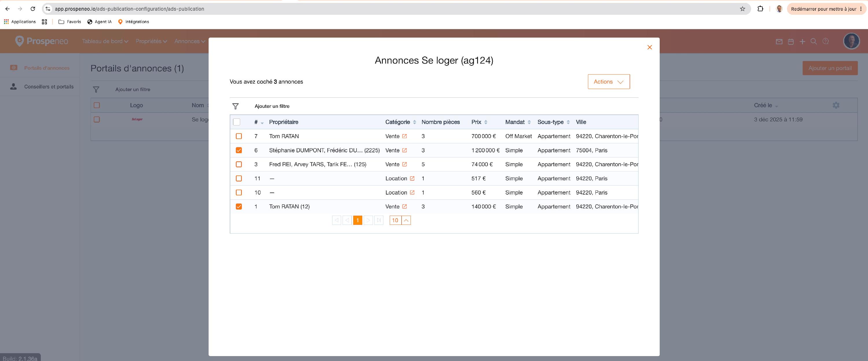
Task: Click Ajouter un portail button
Action: click(830, 68)
